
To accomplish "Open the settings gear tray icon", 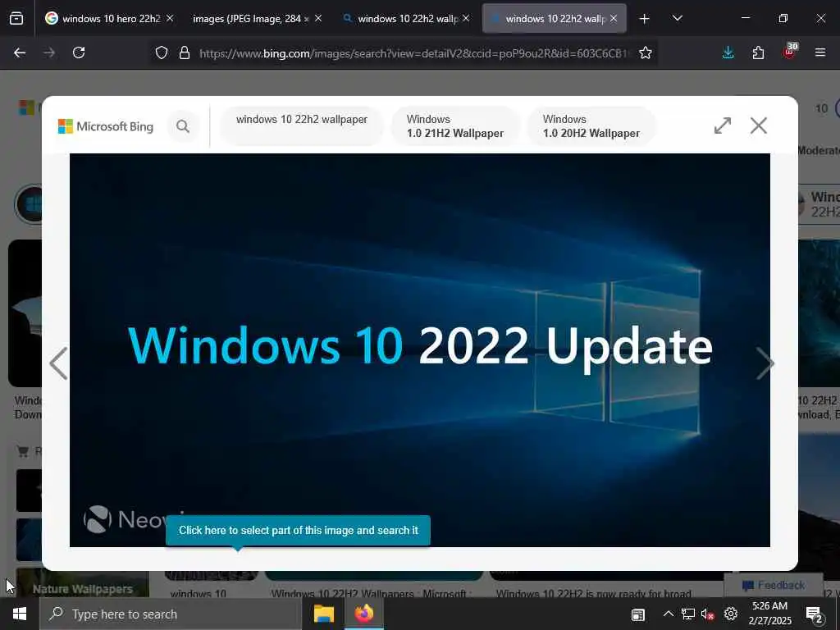I will [731, 614].
